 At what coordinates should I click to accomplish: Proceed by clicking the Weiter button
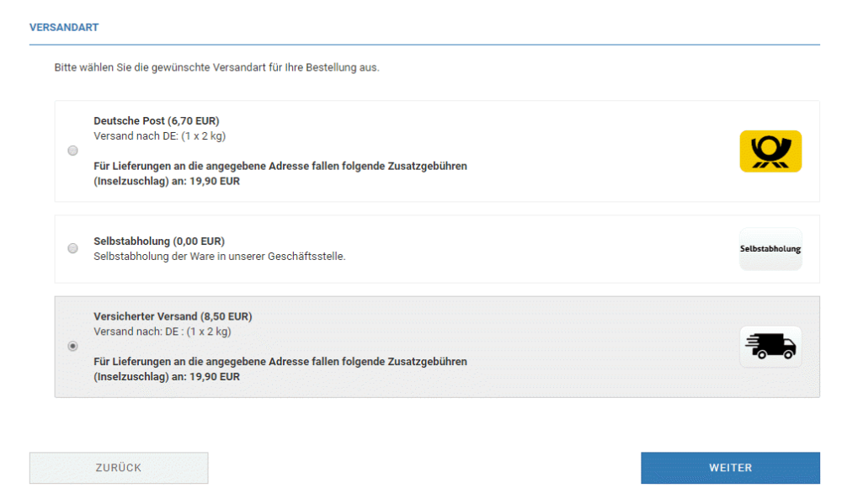point(730,468)
